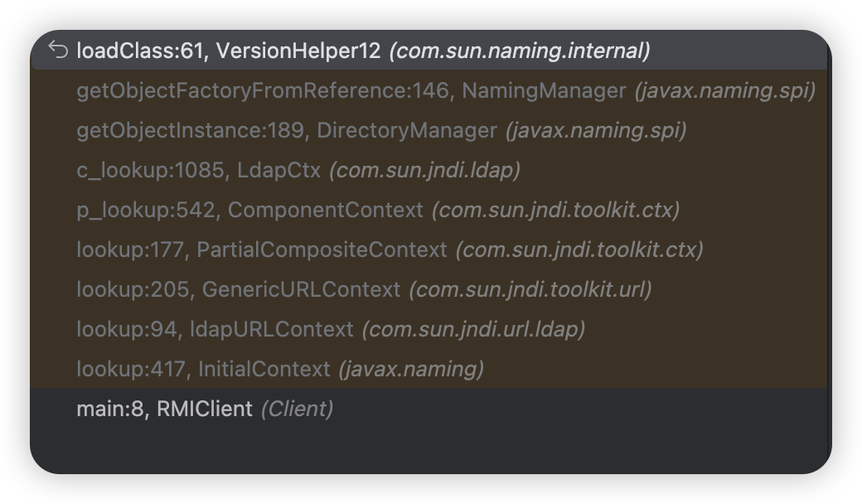Screen dimensions: 862x504
Task: Click the drop frame arrow icon
Action: 58,50
